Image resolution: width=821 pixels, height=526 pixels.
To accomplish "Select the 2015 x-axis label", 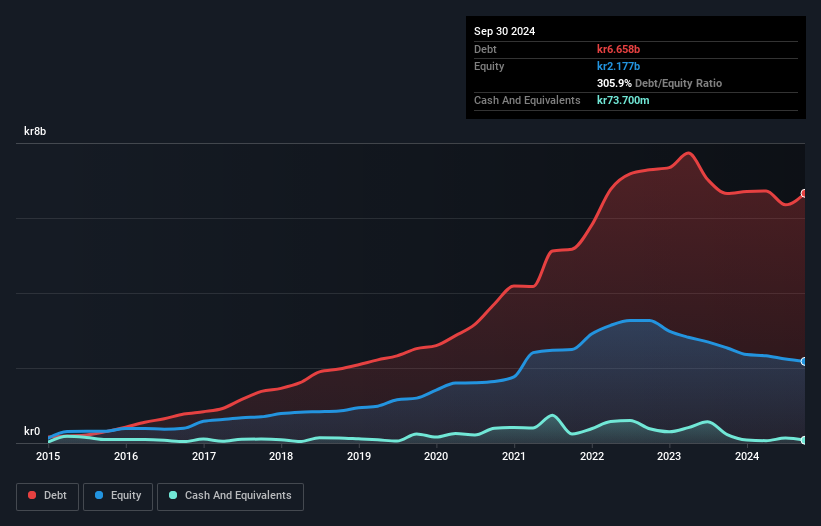I will click(48, 456).
